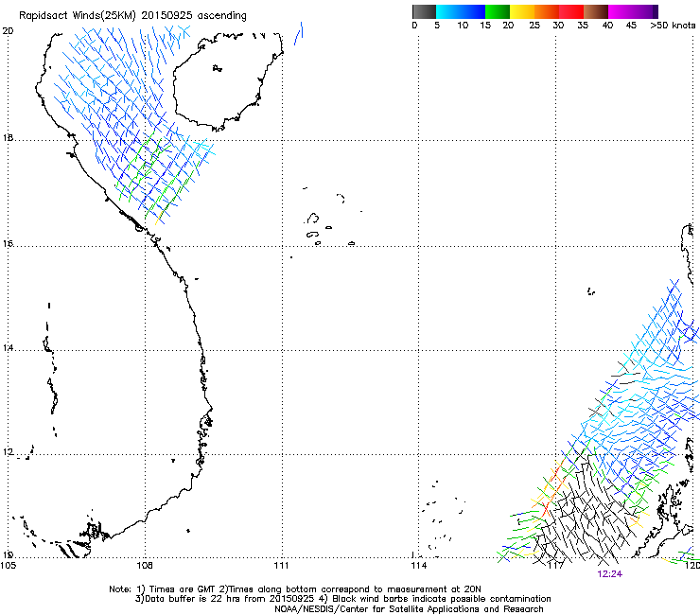Click the purple "12:24" time label
The height and width of the screenshot is (615, 700).
coord(609,574)
